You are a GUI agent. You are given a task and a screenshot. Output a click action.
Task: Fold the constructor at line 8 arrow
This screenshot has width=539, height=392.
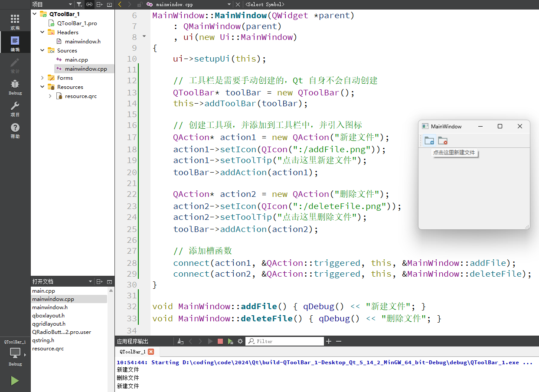144,37
